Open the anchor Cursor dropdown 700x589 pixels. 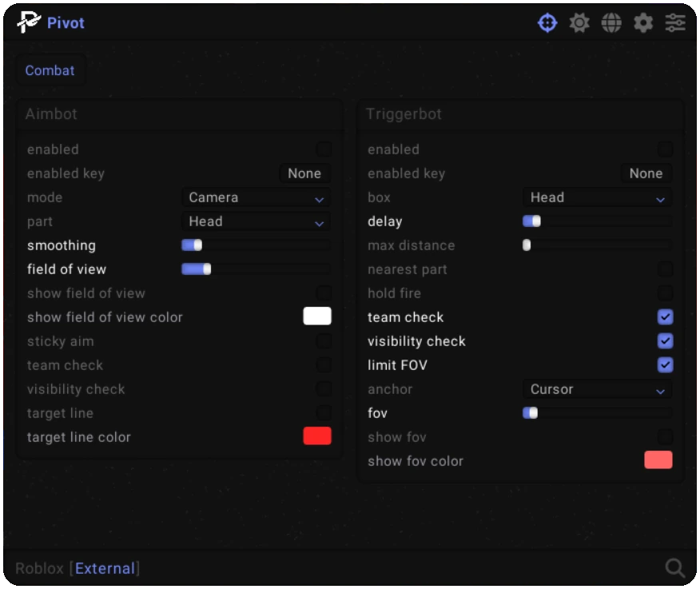[598, 389]
